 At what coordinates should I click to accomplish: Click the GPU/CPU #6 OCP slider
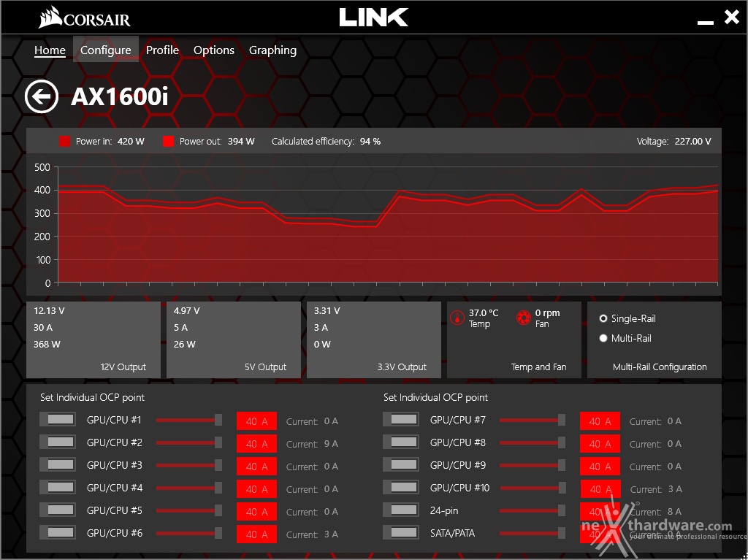coord(189,533)
